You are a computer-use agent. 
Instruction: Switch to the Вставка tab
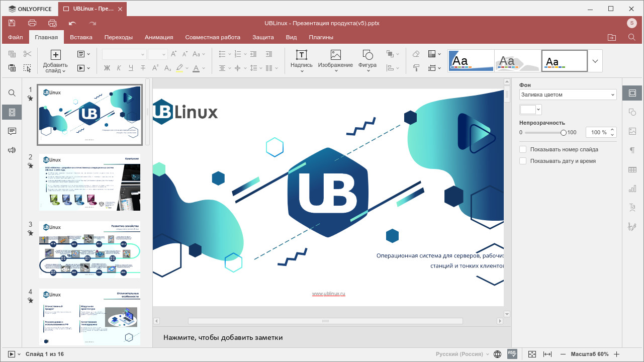(81, 37)
